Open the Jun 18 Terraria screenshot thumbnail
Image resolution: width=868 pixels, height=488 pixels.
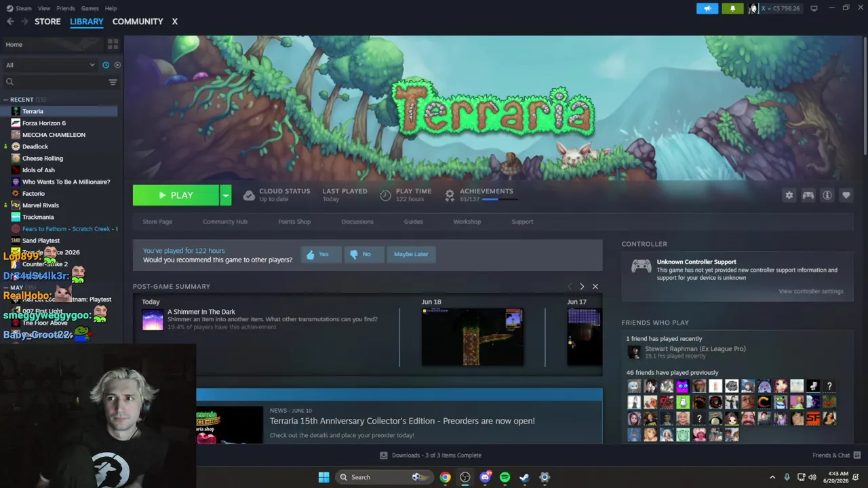click(473, 337)
